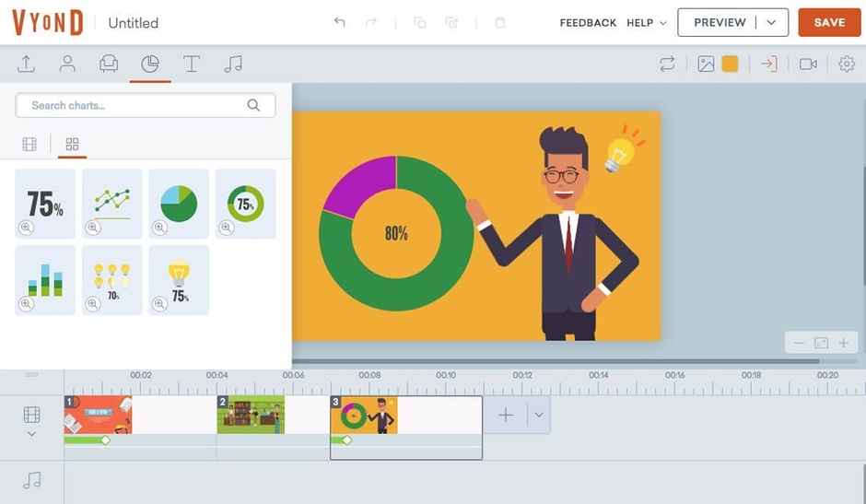This screenshot has height=504, width=866.
Task: Click the orange background color swatch
Action: pyautogui.click(x=730, y=64)
